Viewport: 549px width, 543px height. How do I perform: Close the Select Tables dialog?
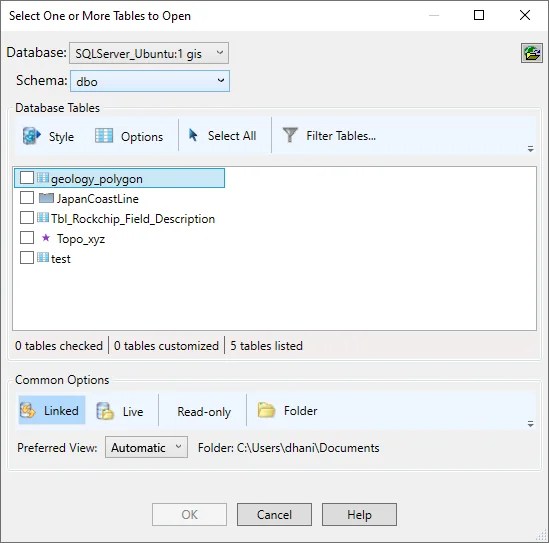[524, 15]
